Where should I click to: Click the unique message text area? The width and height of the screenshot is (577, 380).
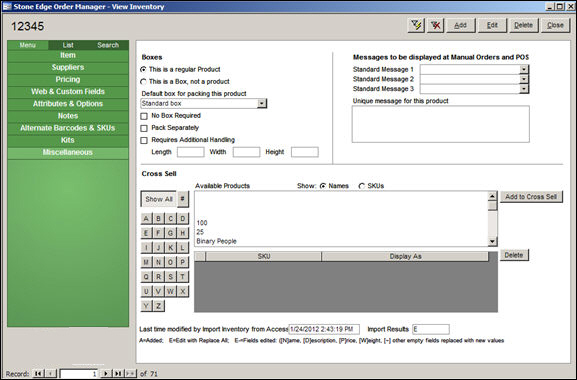tap(441, 124)
